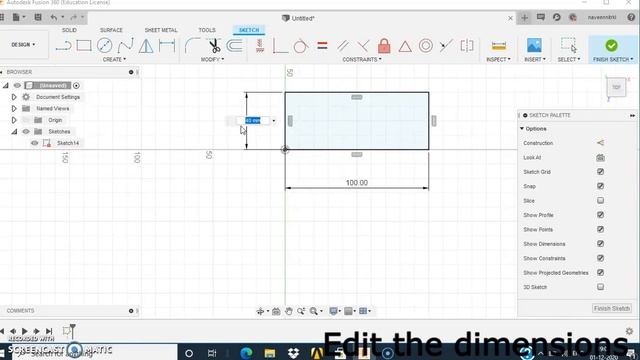The width and height of the screenshot is (640, 360).
Task: Enable the 3D Sketch checkbox
Action: pos(600,287)
